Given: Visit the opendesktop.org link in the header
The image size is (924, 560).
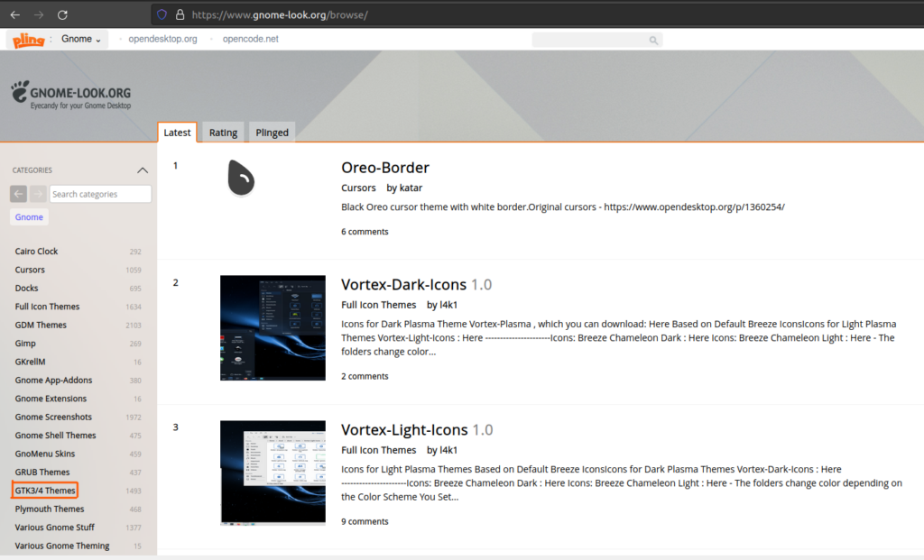Looking at the screenshot, I should tap(164, 39).
